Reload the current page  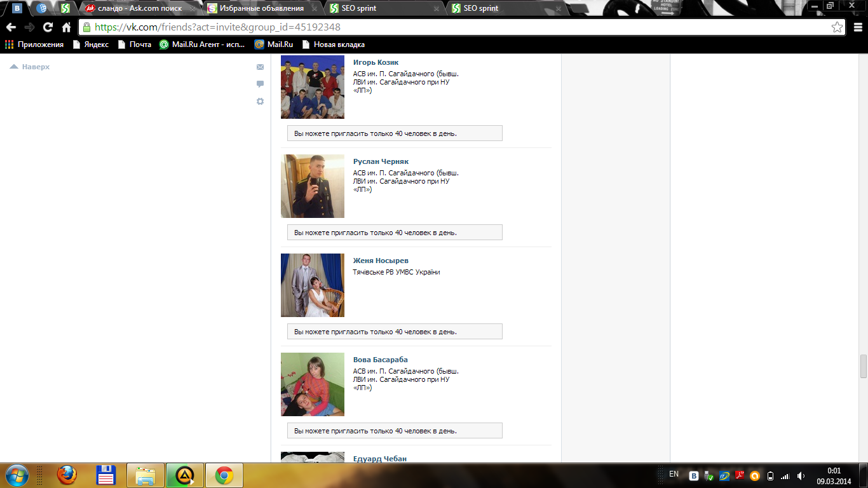click(48, 27)
